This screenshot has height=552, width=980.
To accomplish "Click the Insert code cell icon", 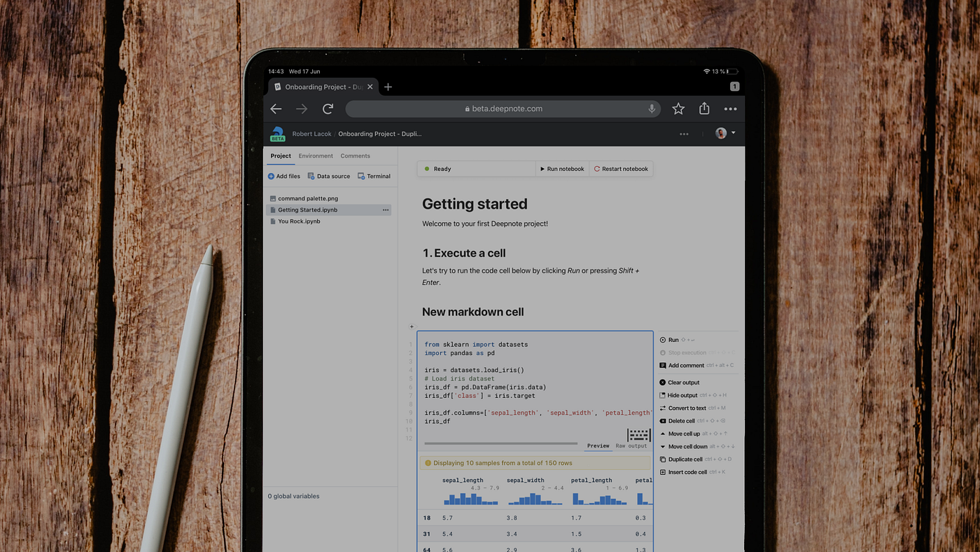I will click(x=663, y=471).
